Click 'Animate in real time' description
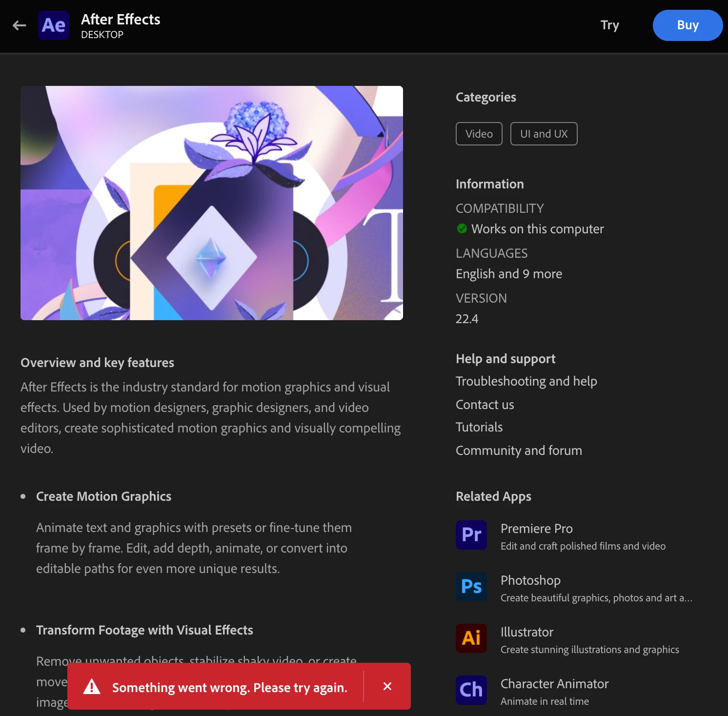Viewport: 728px width, 716px height. tap(545, 701)
